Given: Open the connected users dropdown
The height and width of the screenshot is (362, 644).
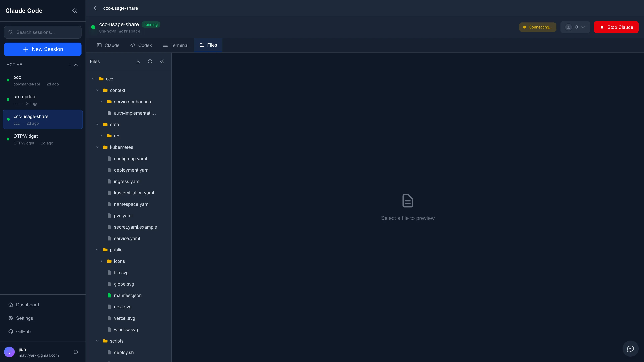Looking at the screenshot, I should pyautogui.click(x=575, y=27).
